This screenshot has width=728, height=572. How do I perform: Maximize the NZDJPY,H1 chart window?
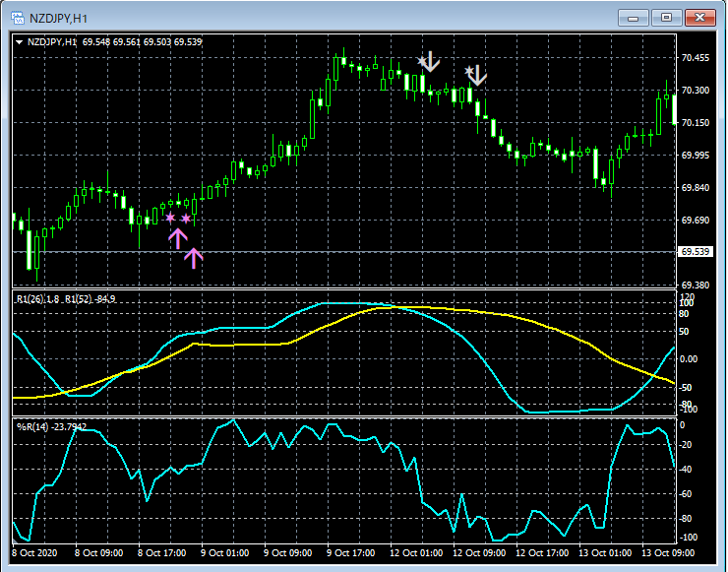(x=666, y=18)
